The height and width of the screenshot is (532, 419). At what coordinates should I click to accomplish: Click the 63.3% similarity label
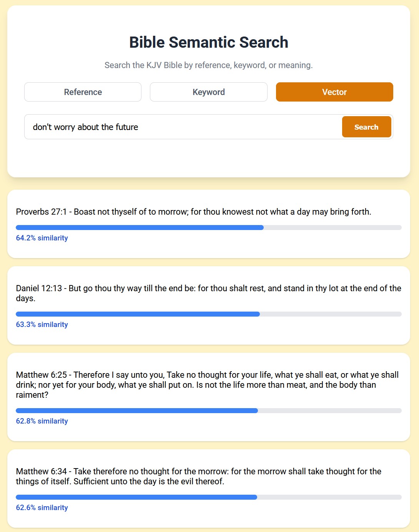pyautogui.click(x=42, y=325)
